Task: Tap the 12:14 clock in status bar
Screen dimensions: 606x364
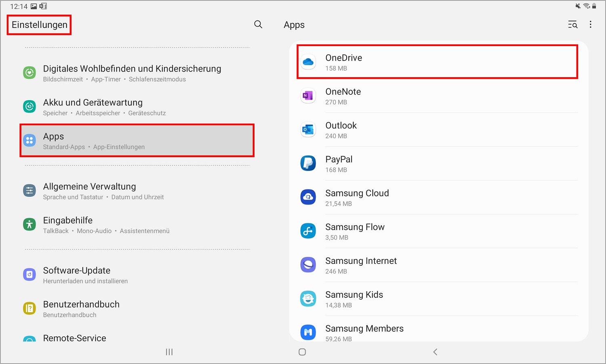Action: pyautogui.click(x=19, y=6)
